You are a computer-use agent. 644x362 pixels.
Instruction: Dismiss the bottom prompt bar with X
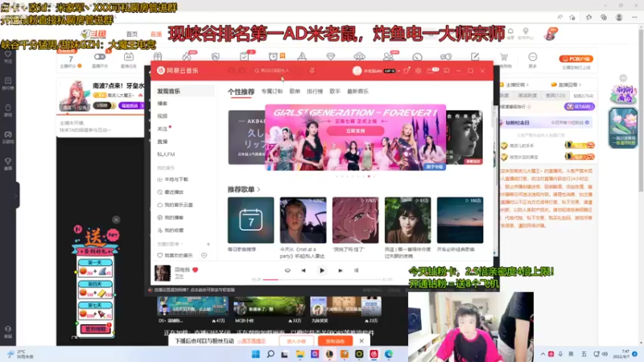coord(361,341)
